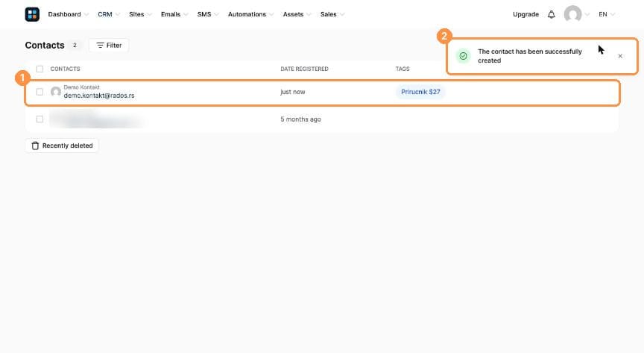Expand the Assets dropdown
The width and height of the screenshot is (644, 353).
(297, 14)
